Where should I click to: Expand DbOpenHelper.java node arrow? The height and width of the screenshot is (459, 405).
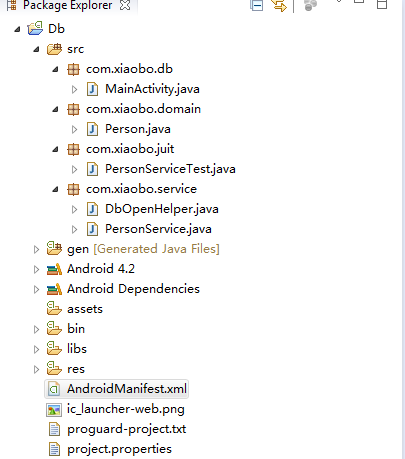coord(74,209)
